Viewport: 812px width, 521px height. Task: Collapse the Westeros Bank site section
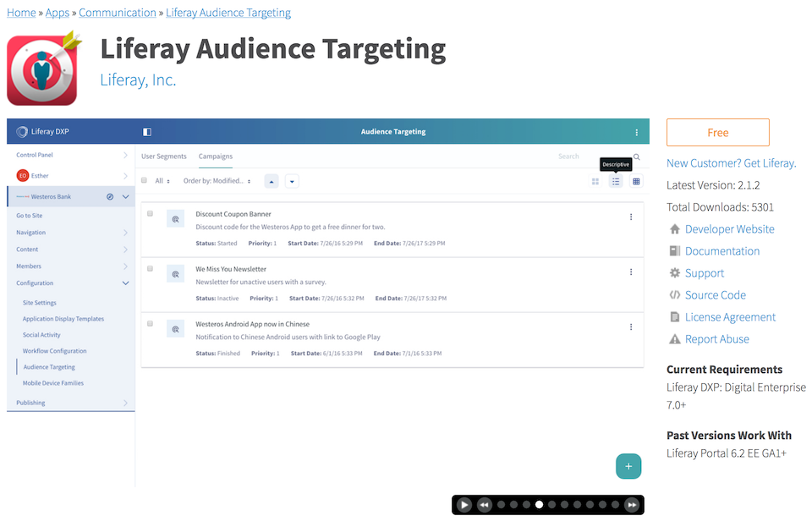[126, 197]
